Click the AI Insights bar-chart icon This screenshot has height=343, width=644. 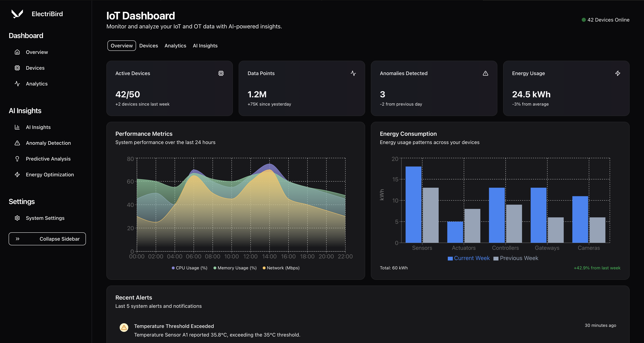(x=17, y=127)
